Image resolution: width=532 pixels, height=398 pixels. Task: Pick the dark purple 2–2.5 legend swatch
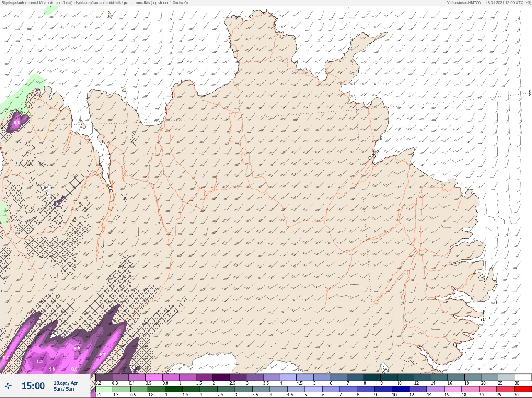[x=221, y=377]
